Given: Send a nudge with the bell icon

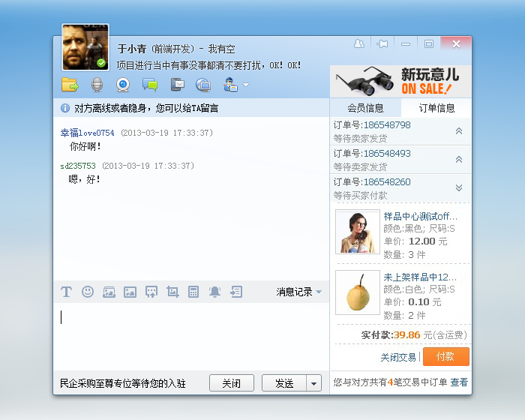Looking at the screenshot, I should coord(214,292).
